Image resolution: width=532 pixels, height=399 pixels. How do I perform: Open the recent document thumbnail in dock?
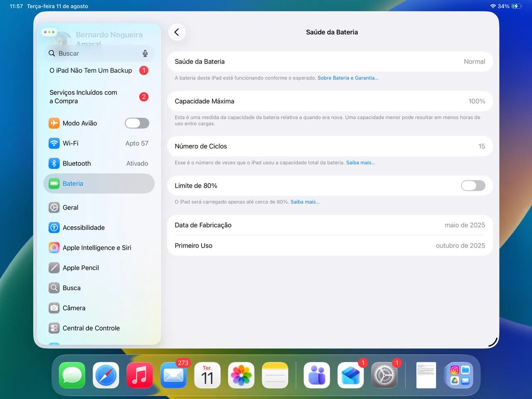(426, 375)
